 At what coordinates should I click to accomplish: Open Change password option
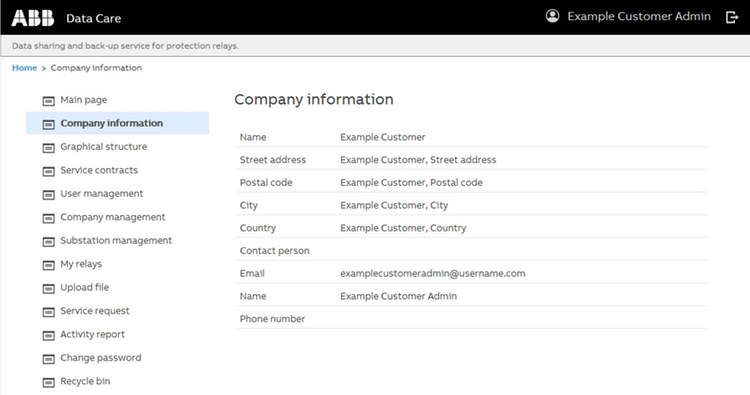click(100, 358)
